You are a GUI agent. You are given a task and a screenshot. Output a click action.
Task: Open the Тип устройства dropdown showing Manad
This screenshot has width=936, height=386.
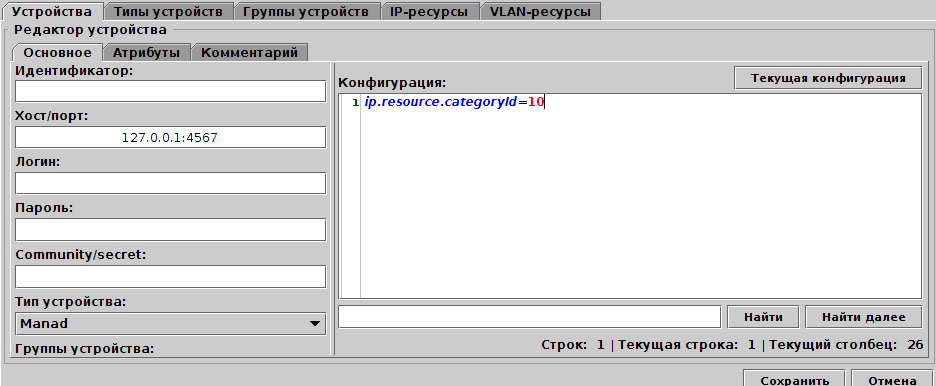click(x=171, y=323)
